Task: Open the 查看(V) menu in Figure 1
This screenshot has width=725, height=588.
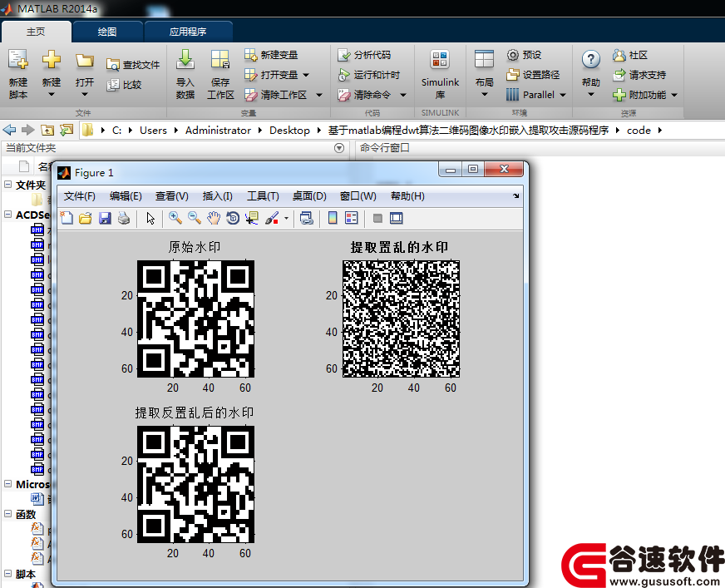Action: (172, 196)
